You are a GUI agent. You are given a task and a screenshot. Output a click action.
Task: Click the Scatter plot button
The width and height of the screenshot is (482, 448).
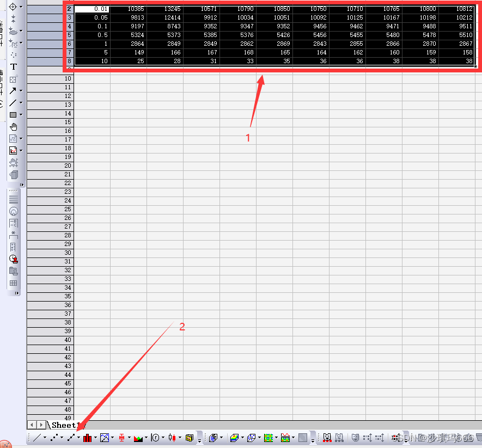pyautogui.click(x=54, y=438)
